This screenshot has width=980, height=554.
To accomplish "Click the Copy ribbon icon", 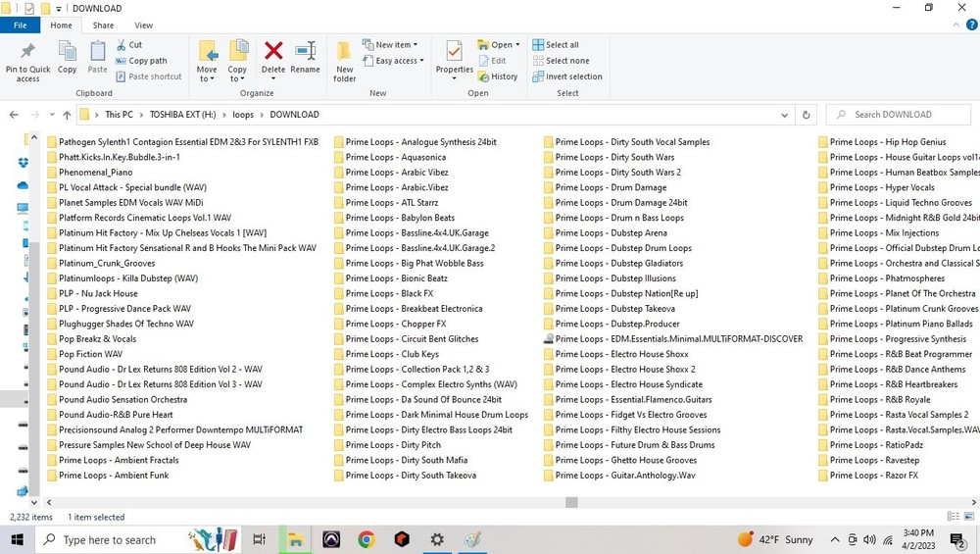I will pos(67,57).
